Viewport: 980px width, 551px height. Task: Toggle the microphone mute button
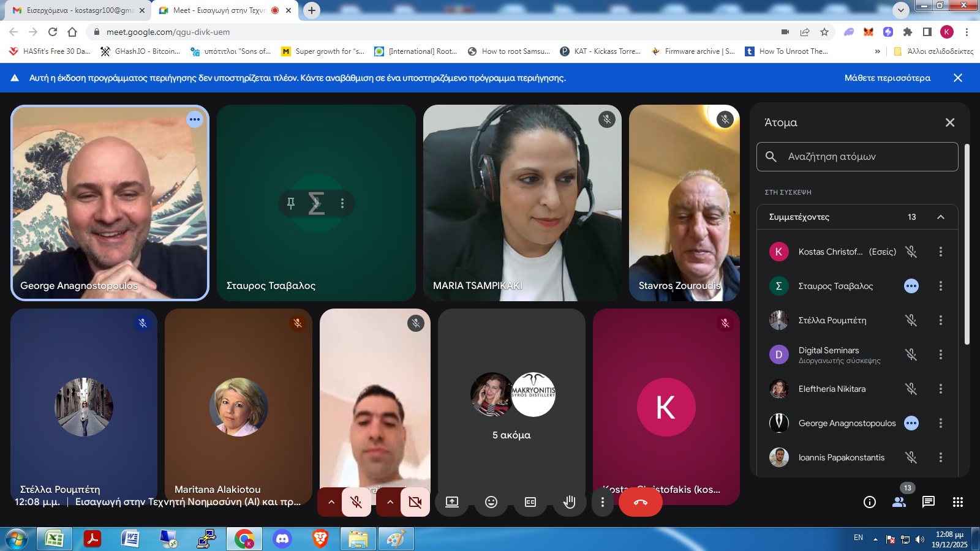(x=356, y=502)
